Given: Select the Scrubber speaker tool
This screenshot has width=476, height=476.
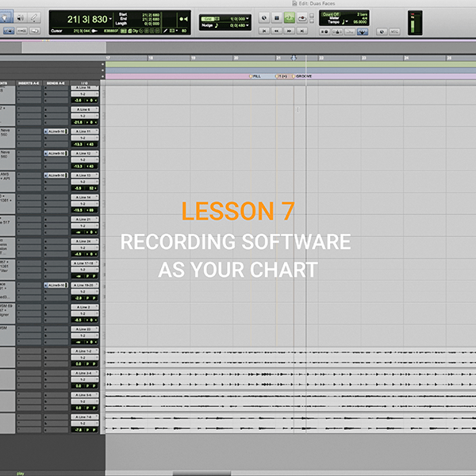Looking at the screenshot, I should pos(21,18).
